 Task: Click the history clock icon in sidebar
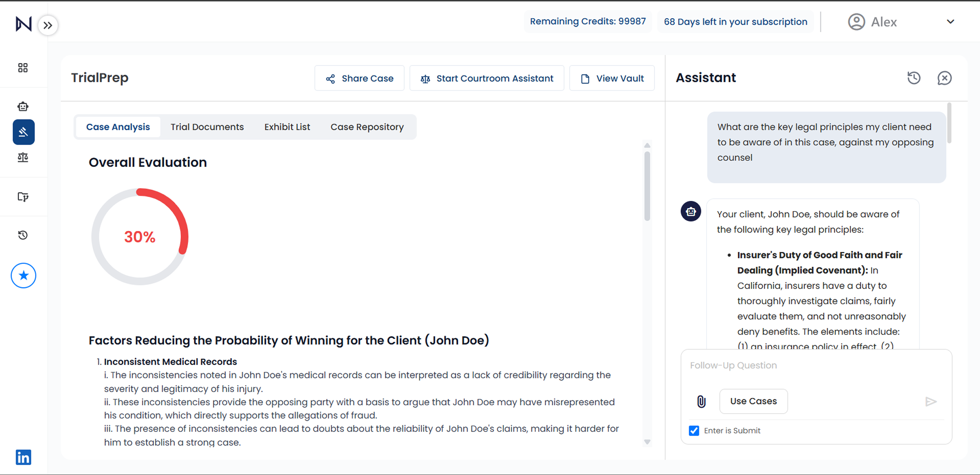tap(23, 235)
